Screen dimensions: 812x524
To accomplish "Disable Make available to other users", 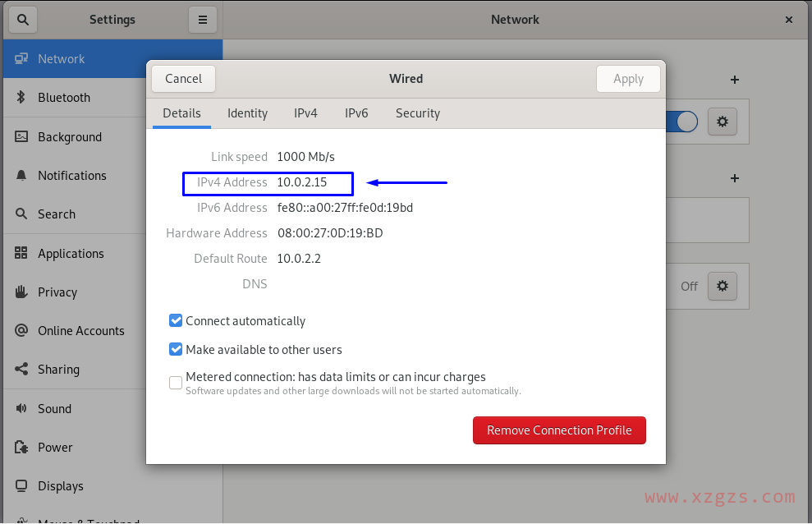I will pyautogui.click(x=175, y=349).
